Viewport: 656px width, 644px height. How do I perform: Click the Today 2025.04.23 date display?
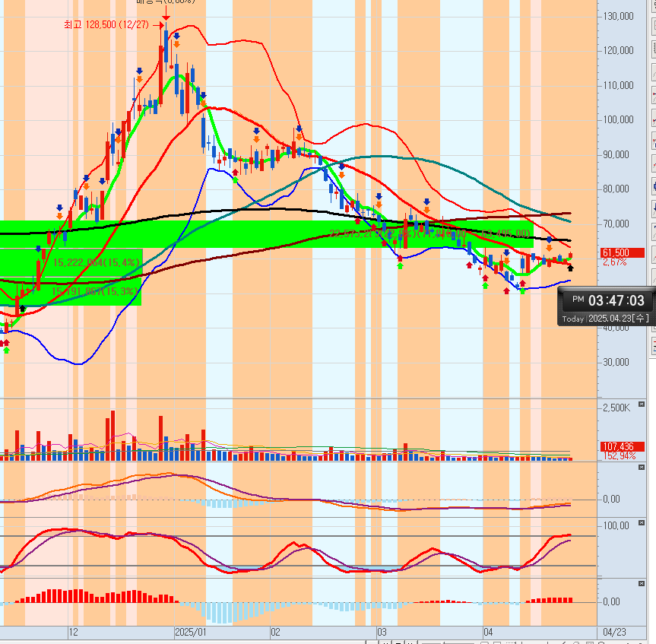pyautogui.click(x=605, y=319)
